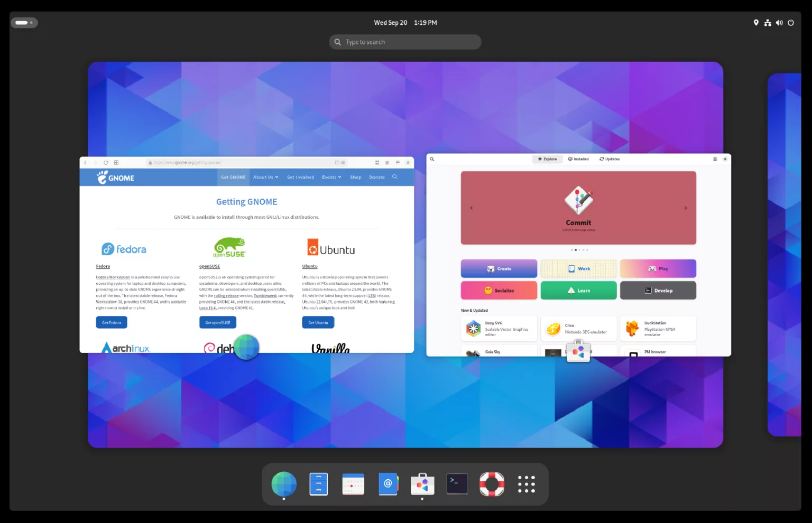Image resolution: width=812 pixels, height=523 pixels.
Task: Open the Develop category
Action: 658,290
